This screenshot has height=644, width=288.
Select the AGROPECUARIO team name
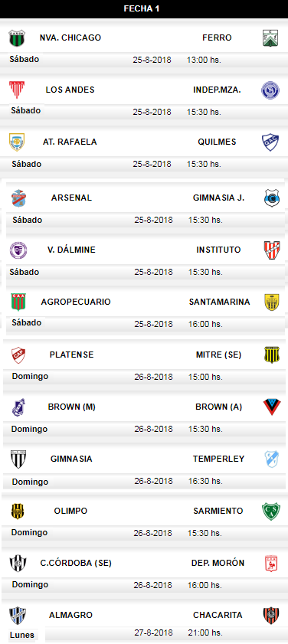(x=76, y=302)
